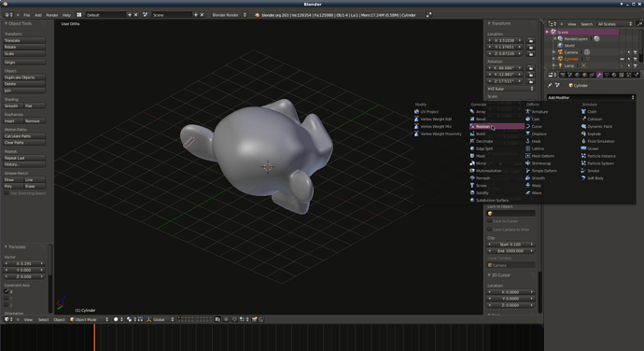Image resolution: width=644 pixels, height=351 pixels.
Task: Click the Solidify modifier icon
Action: [x=472, y=193]
